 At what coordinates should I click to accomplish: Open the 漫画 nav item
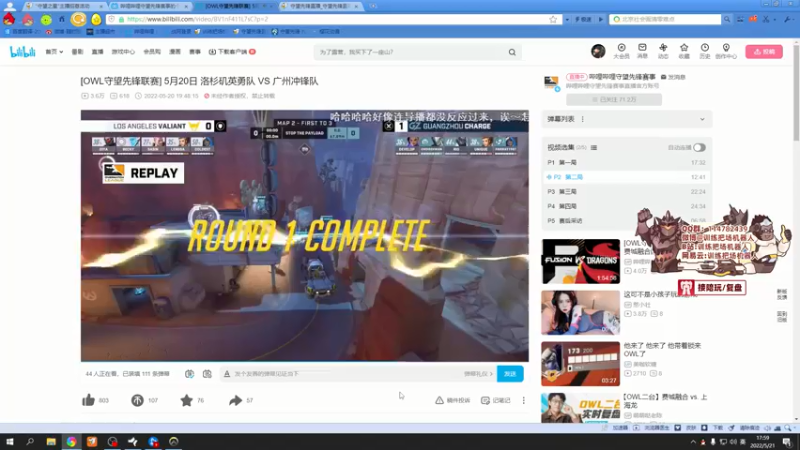(x=175, y=52)
